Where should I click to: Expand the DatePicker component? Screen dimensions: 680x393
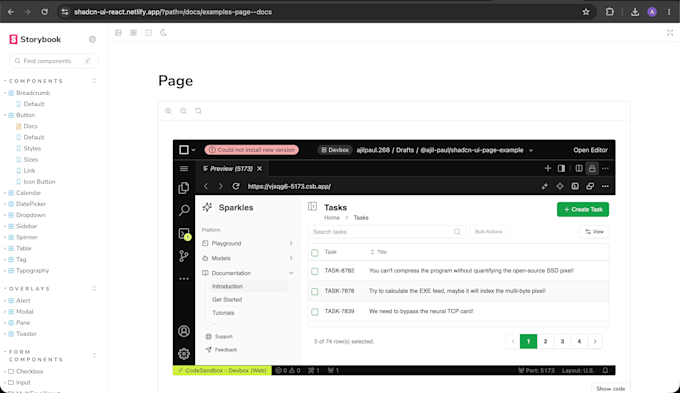[31, 204]
